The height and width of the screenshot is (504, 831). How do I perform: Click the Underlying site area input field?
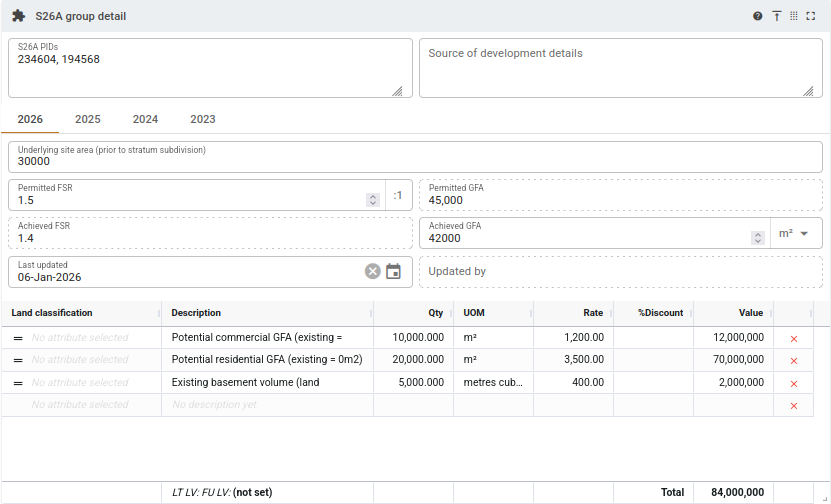coord(415,160)
